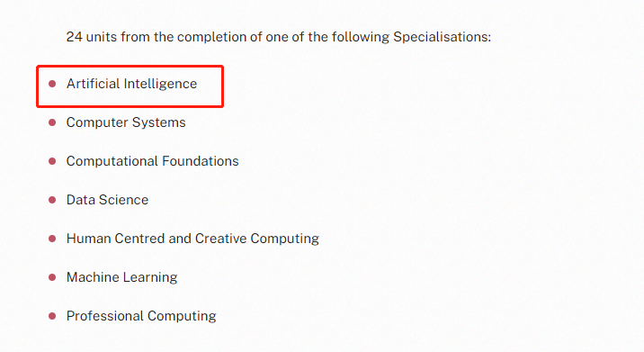Click the bullet beside Data Science

tap(52, 200)
